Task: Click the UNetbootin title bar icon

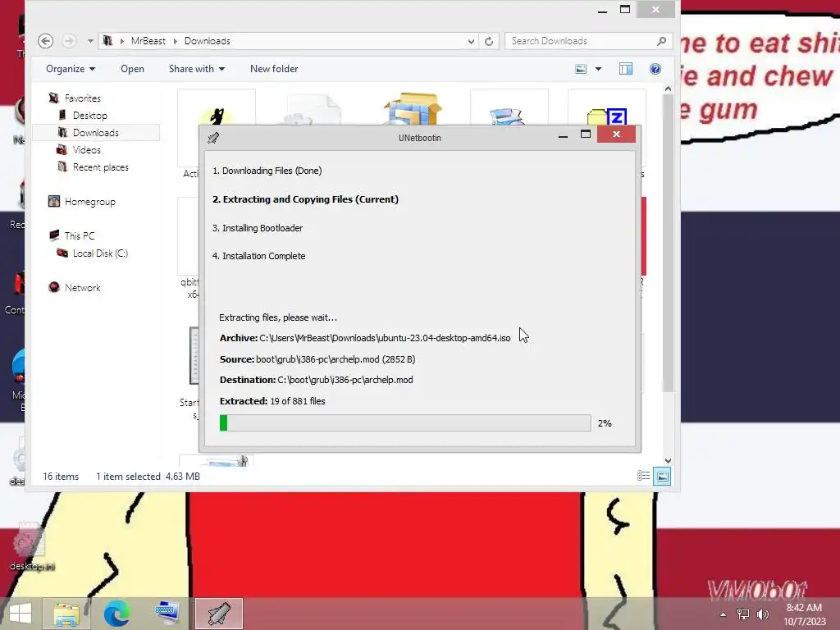Action: click(213, 138)
